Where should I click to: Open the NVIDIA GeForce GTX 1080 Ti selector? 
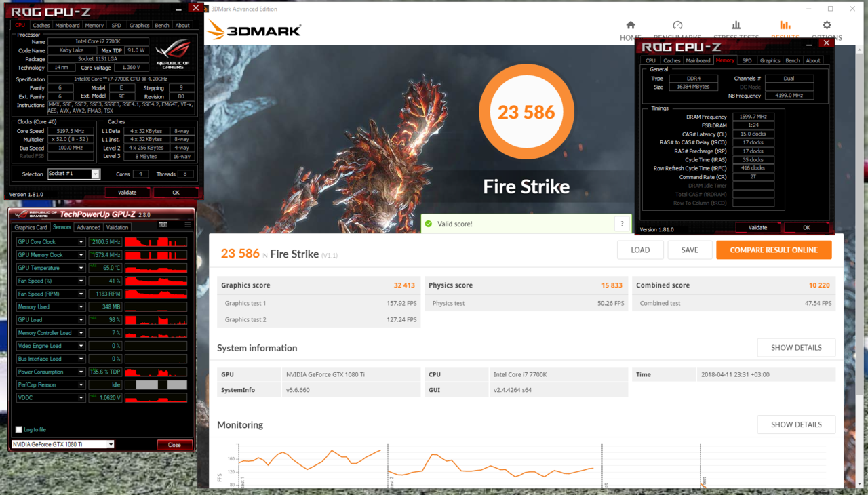(62, 444)
